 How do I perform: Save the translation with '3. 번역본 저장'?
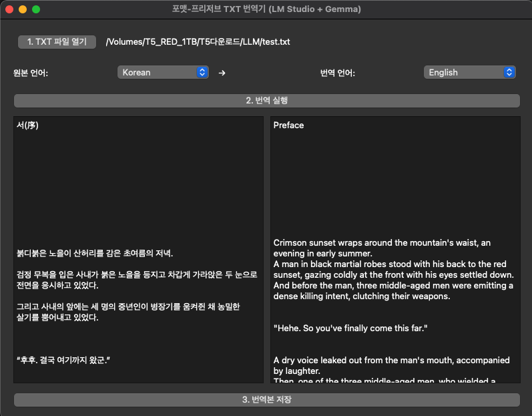click(266, 399)
